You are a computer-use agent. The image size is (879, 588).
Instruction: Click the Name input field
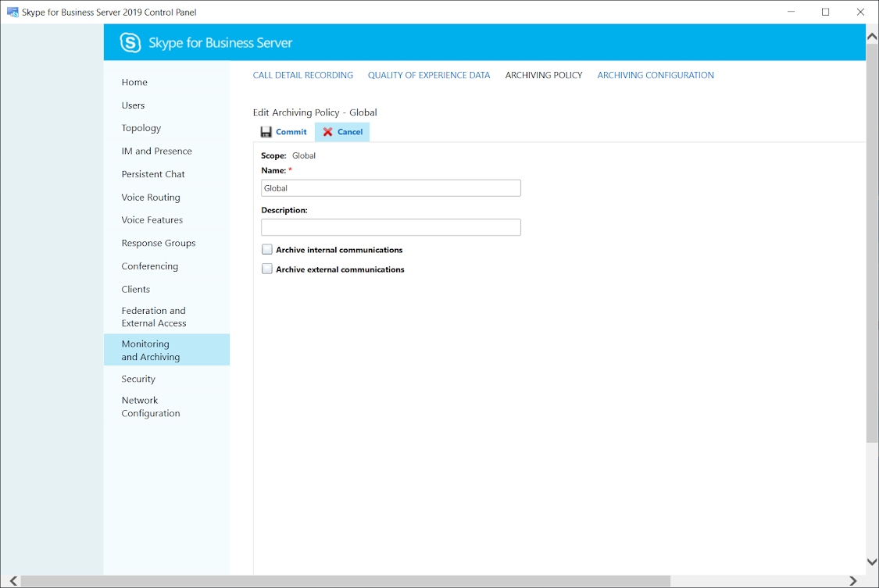[391, 188]
